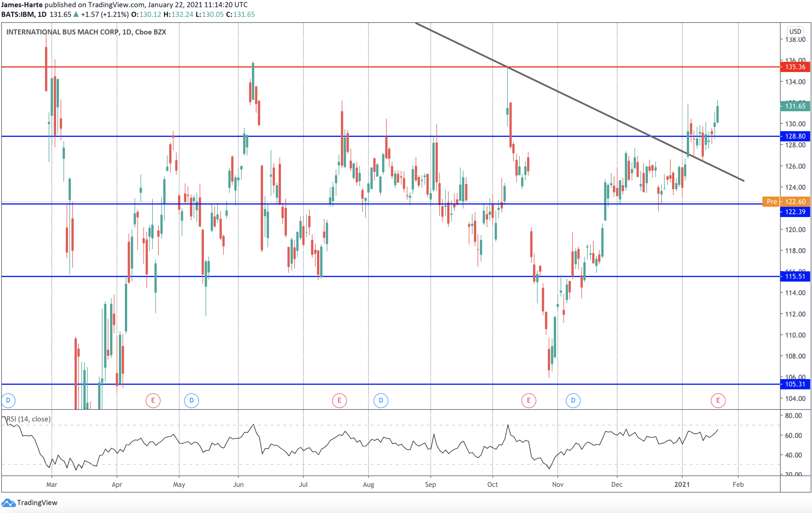Click the earnings E marker in October

tap(529, 400)
